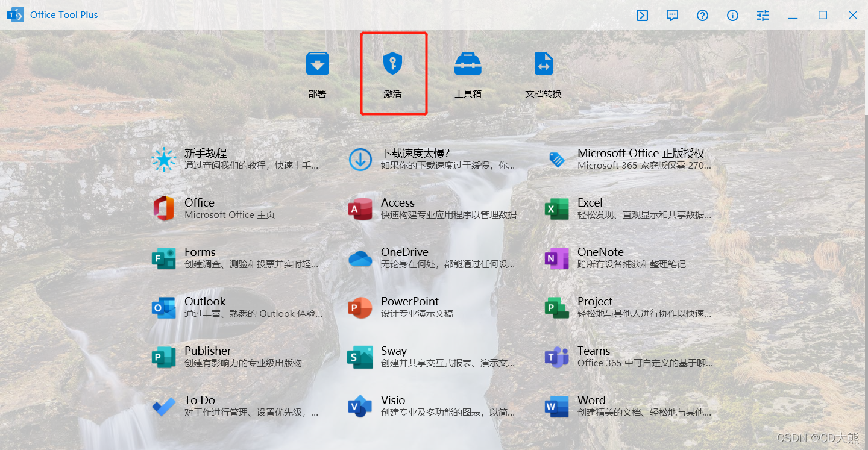This screenshot has height=450, width=868.
Task: Click the Outlook app icon
Action: (163, 308)
